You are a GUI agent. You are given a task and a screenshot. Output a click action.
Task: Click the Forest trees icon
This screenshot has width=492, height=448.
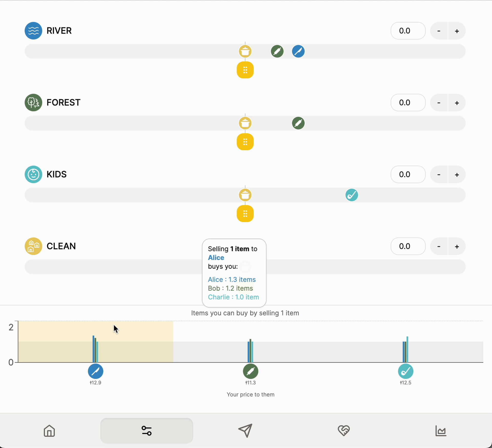coord(33,103)
